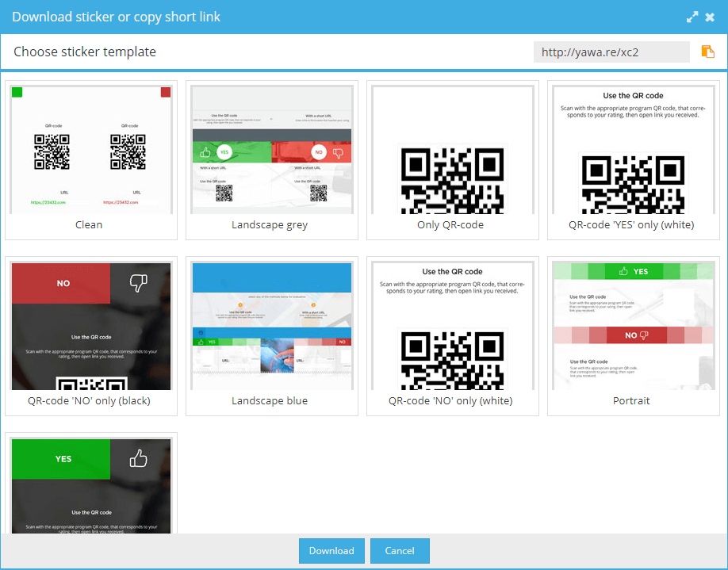Click the QR-code 'NO' only (black) label

[x=89, y=401]
